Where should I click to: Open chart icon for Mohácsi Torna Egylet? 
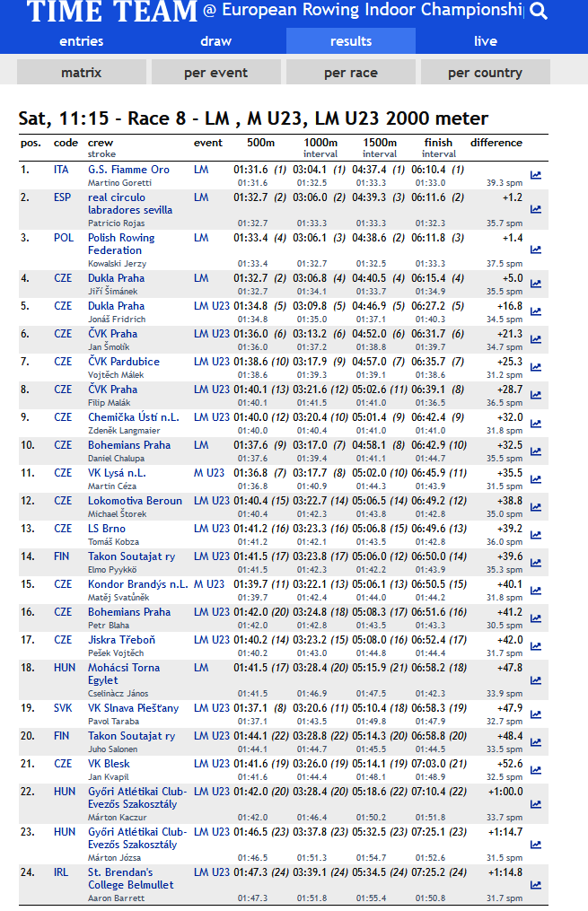[x=536, y=680]
